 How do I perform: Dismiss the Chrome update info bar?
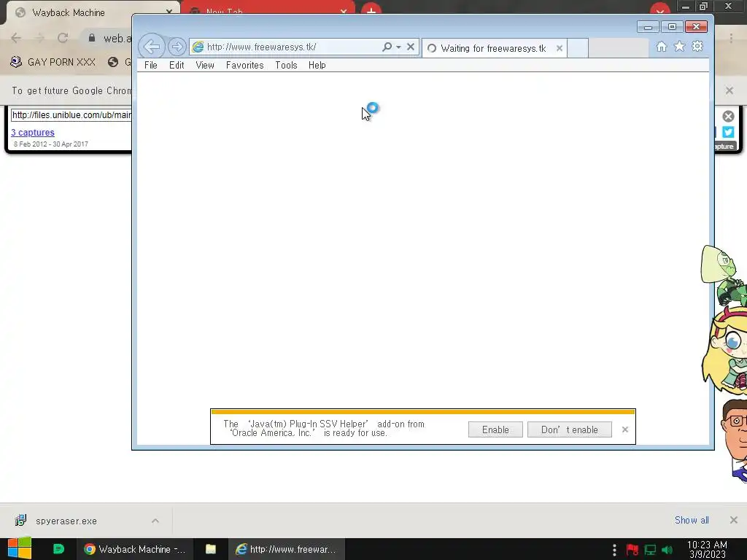[729, 90]
